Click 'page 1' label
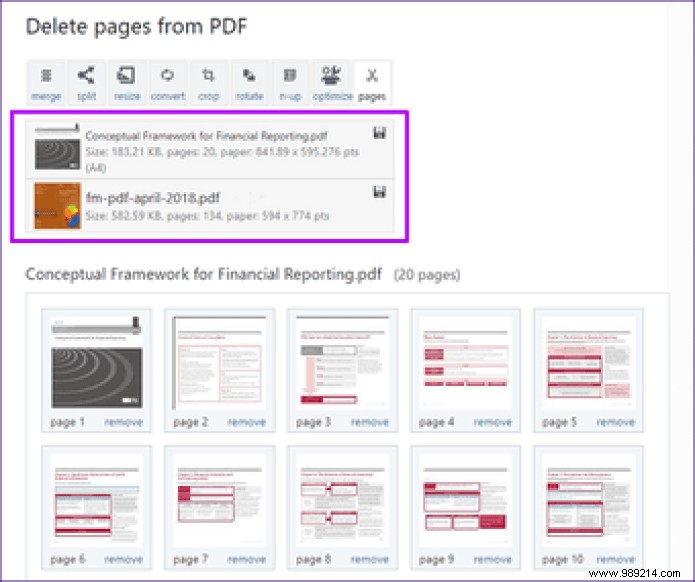The width and height of the screenshot is (695, 582). 67,422
